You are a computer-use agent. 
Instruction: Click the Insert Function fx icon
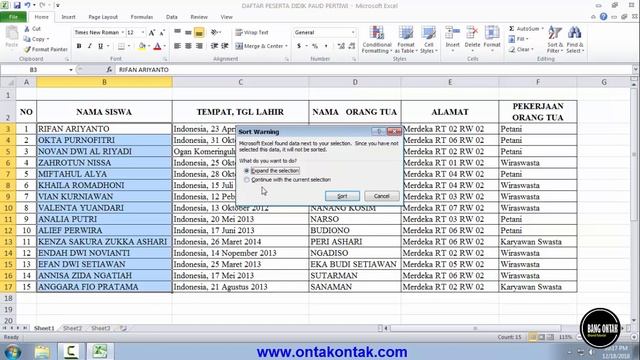tap(109, 70)
